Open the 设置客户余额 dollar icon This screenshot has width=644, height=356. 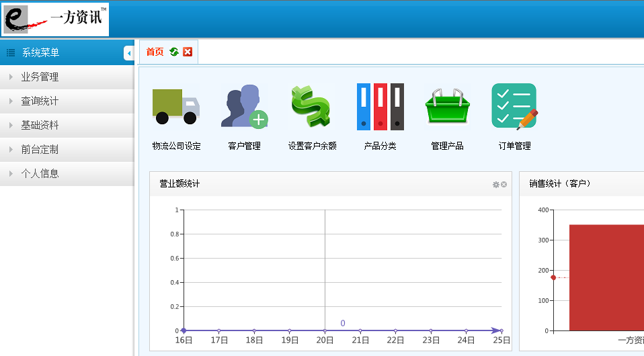[x=311, y=107]
